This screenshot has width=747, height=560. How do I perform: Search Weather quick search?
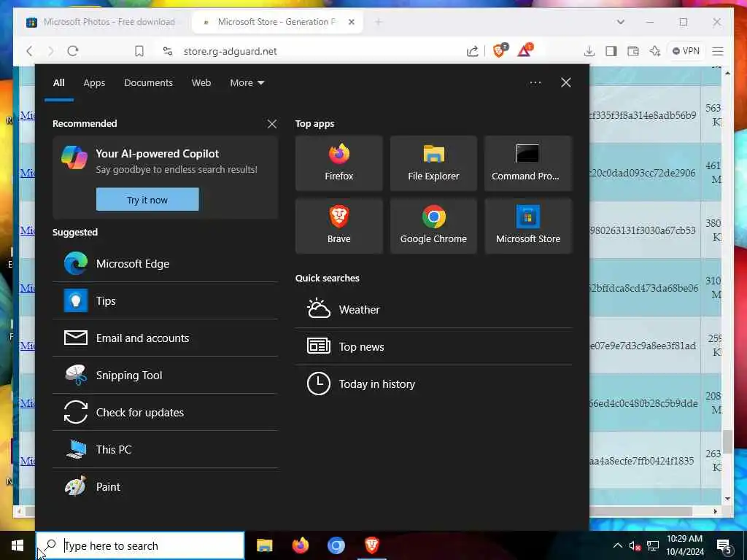point(433,309)
